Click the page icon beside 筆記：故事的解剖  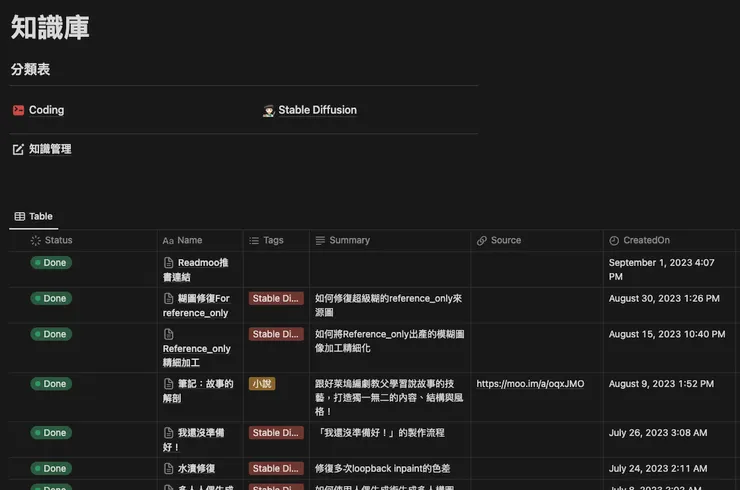click(x=168, y=384)
